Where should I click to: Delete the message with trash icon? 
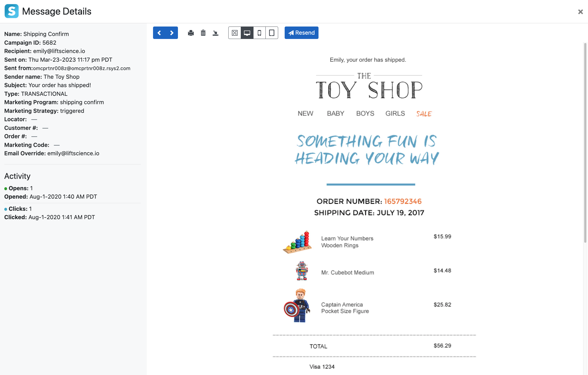coord(203,33)
